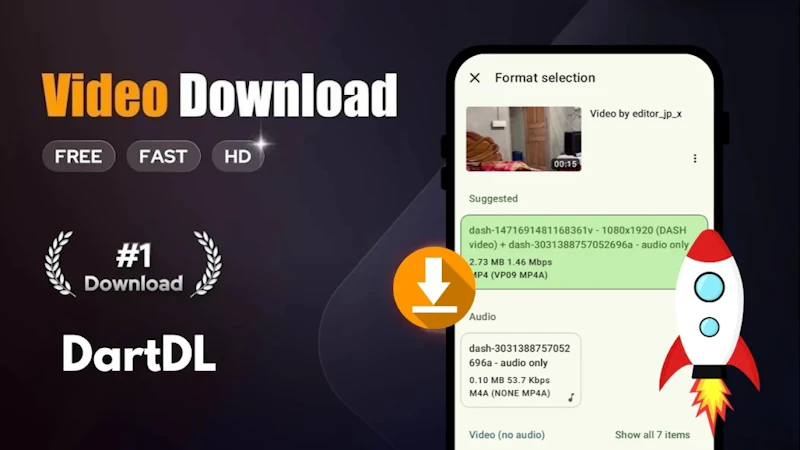The width and height of the screenshot is (800, 450).
Task: Click the FAST badge
Action: coord(163,156)
